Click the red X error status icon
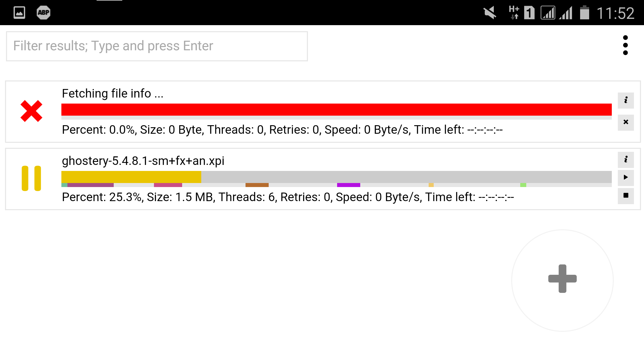The height and width of the screenshot is (362, 644). [x=31, y=111]
